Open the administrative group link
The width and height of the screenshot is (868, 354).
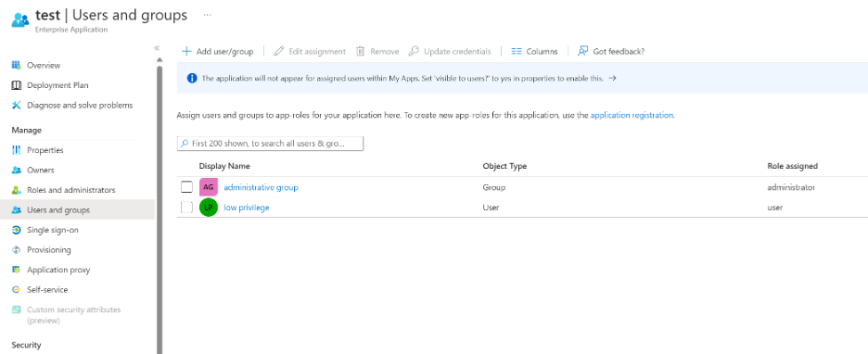click(x=261, y=187)
